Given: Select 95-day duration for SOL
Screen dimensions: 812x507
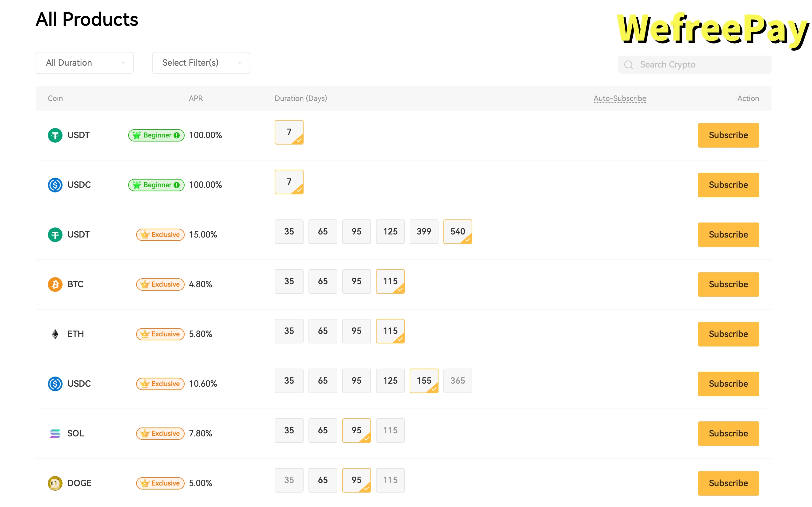Looking at the screenshot, I should point(356,431).
